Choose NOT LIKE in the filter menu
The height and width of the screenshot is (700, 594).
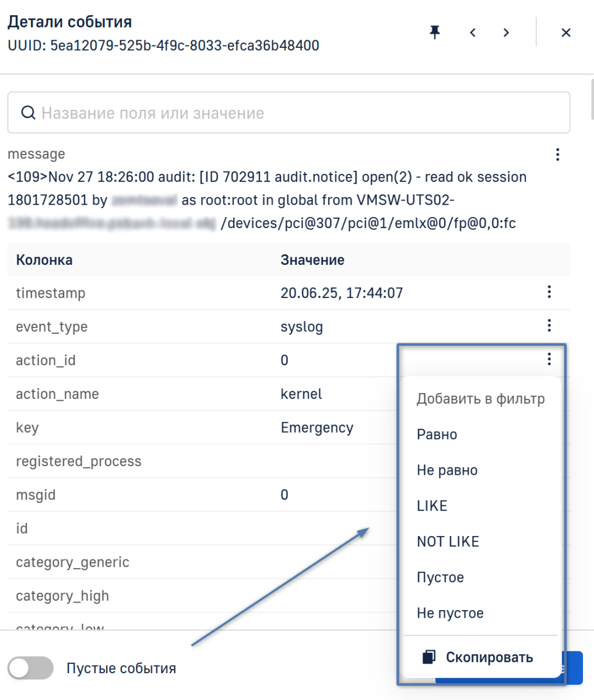pos(448,541)
